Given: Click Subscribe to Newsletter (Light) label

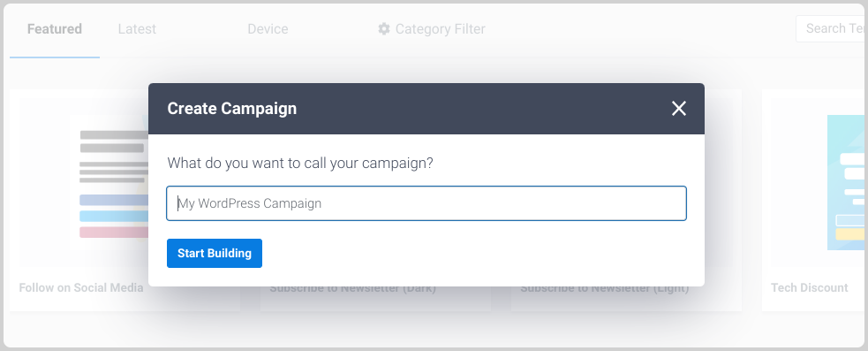Looking at the screenshot, I should pyautogui.click(x=605, y=289).
